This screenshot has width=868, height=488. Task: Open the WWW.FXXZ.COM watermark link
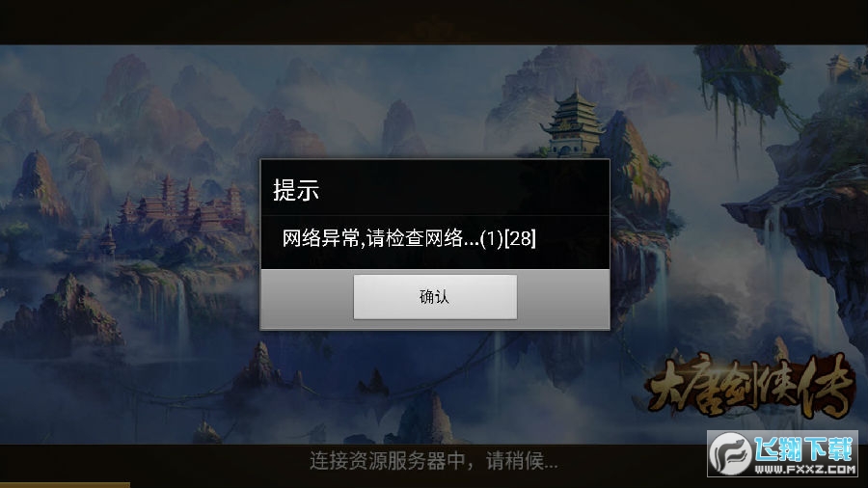pos(805,469)
